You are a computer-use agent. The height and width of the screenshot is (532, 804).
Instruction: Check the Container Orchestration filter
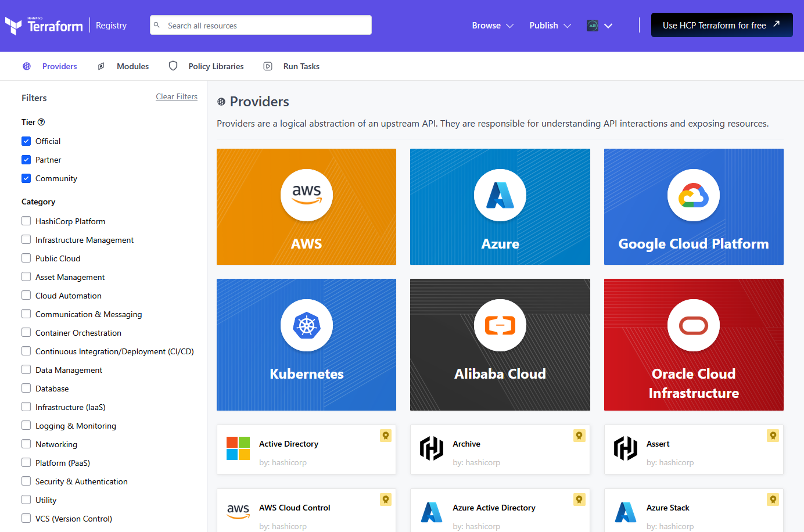pyautogui.click(x=26, y=332)
